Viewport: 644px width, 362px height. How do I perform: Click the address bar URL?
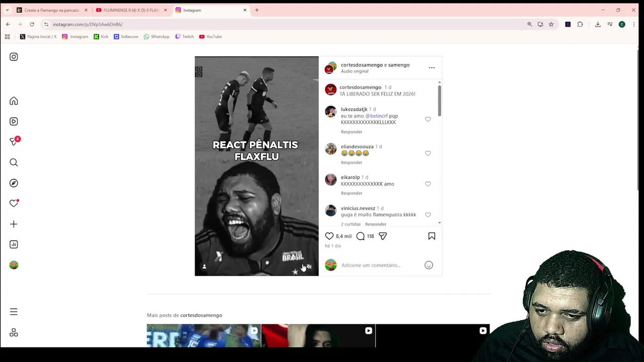pyautogui.click(x=88, y=24)
